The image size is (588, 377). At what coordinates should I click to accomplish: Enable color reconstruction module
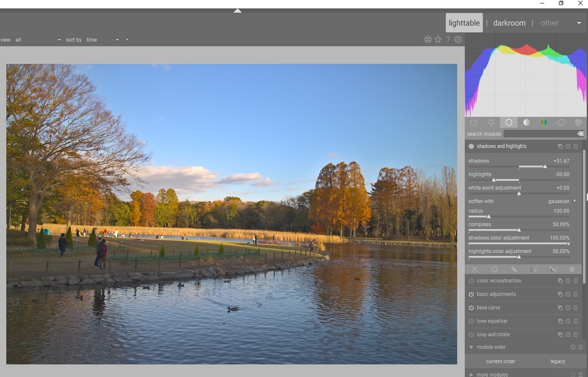(471, 281)
